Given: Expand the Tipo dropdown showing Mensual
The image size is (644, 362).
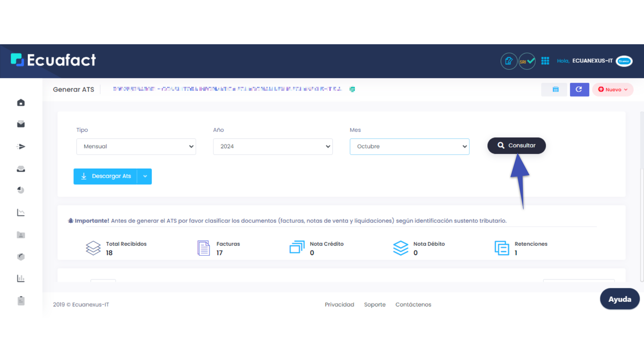Looking at the screenshot, I should click(136, 146).
